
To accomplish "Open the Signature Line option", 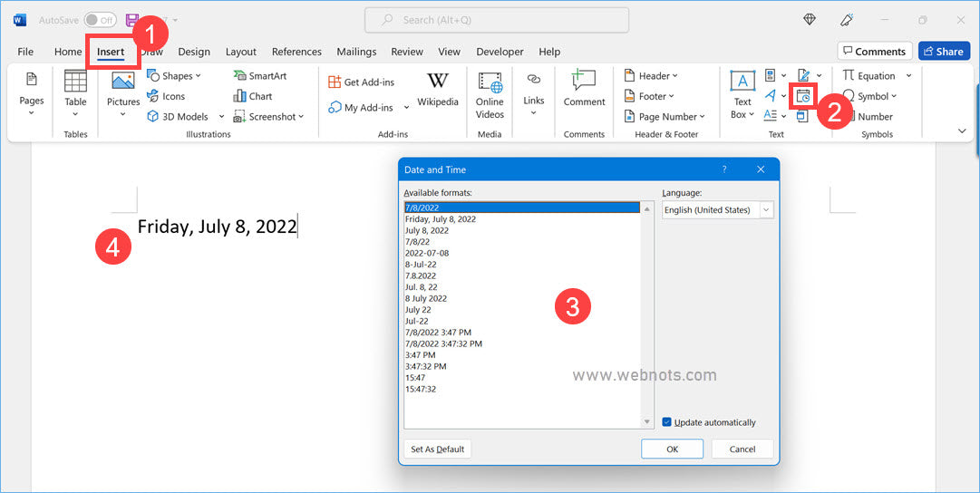I will 810,75.
